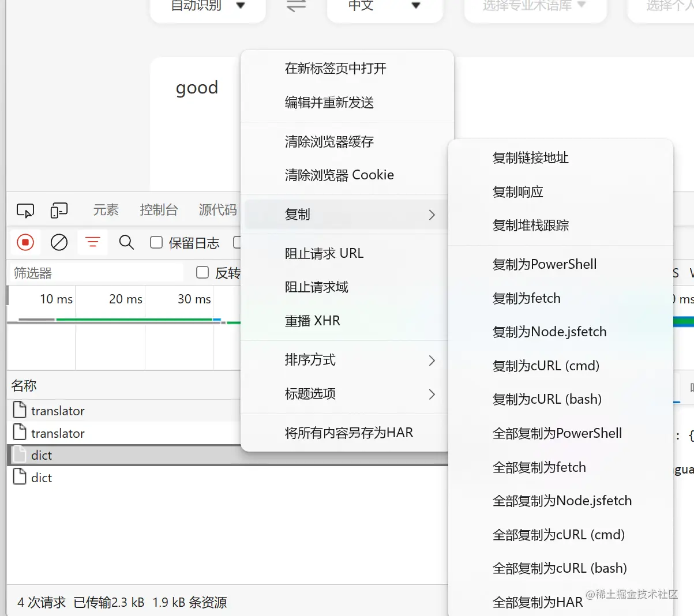
Task: Open the 自动识别 source language dropdown
Action: [x=208, y=7]
